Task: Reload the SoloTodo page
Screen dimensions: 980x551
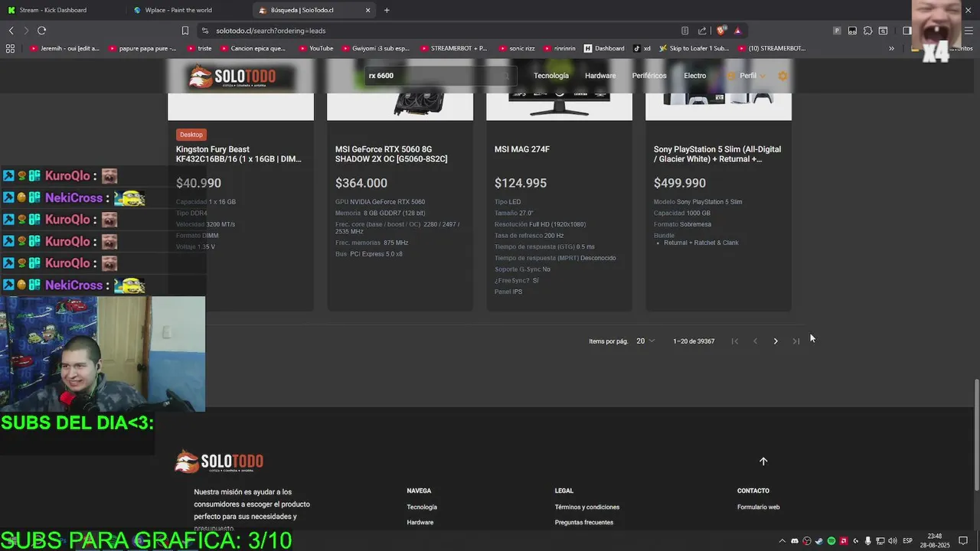Action: (x=41, y=31)
